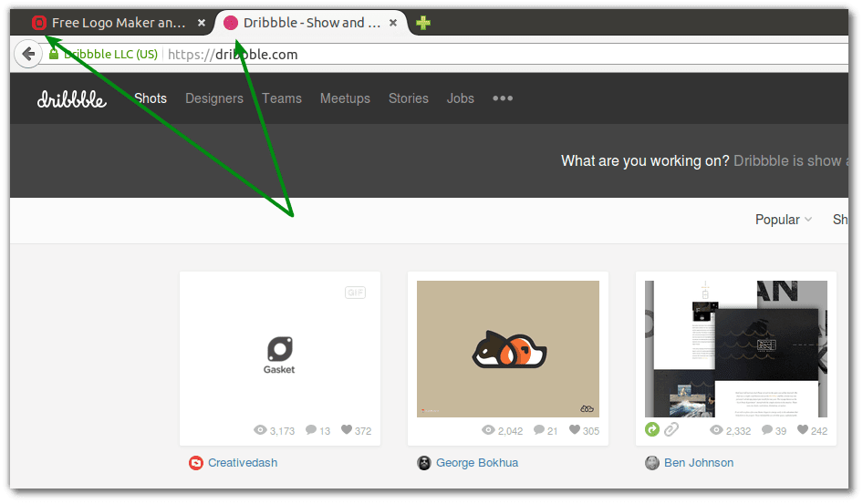The image size is (863, 504).
Task: Click Creativedash avatar icon
Action: [x=196, y=463]
